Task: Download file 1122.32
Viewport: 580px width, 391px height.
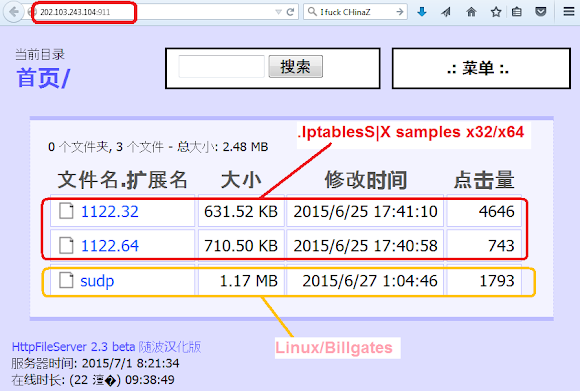Action: tap(109, 212)
